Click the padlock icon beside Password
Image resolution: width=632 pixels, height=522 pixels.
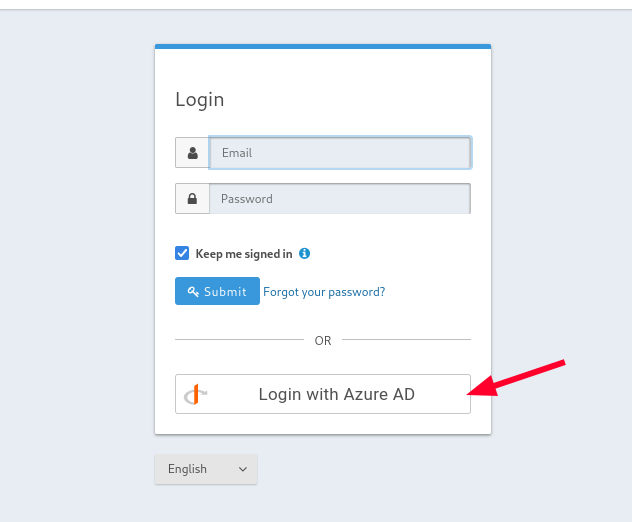point(192,198)
